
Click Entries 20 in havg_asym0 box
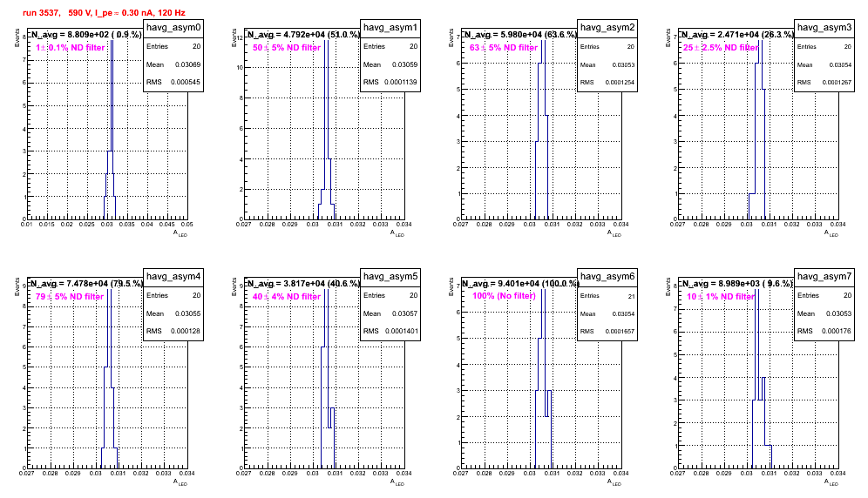coord(173,46)
